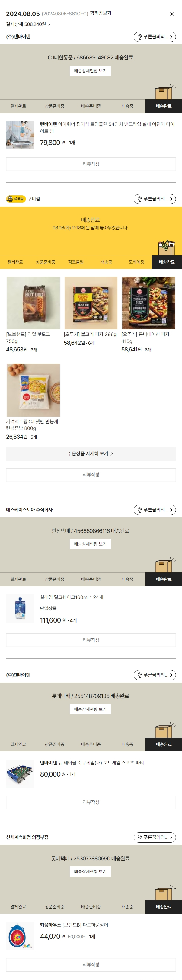View delivery status for 한진택배 shipment
The image size is (182, 980).
91,544
